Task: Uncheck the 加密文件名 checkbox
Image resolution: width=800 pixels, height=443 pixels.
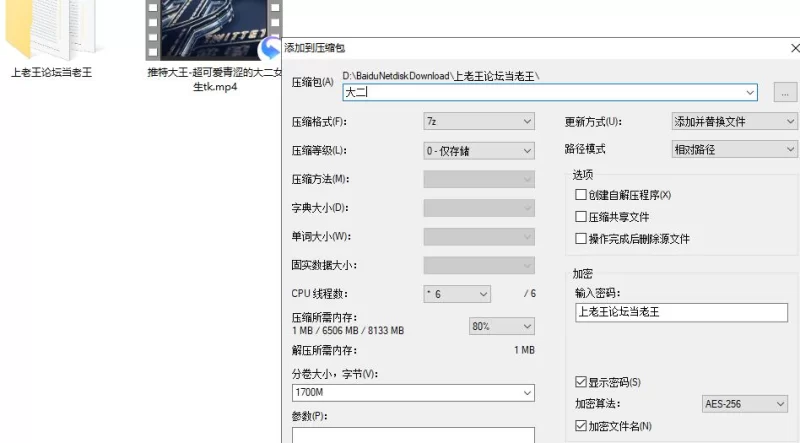Action: tap(581, 425)
